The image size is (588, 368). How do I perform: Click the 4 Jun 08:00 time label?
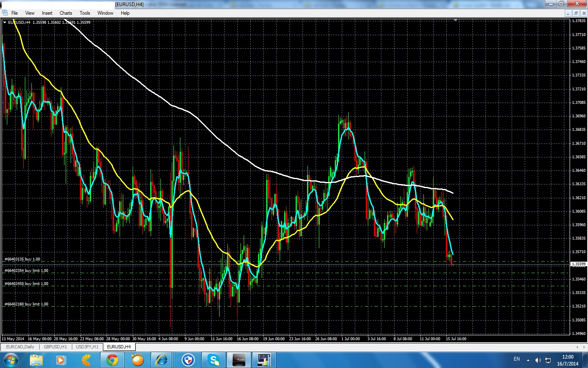pyautogui.click(x=168, y=339)
